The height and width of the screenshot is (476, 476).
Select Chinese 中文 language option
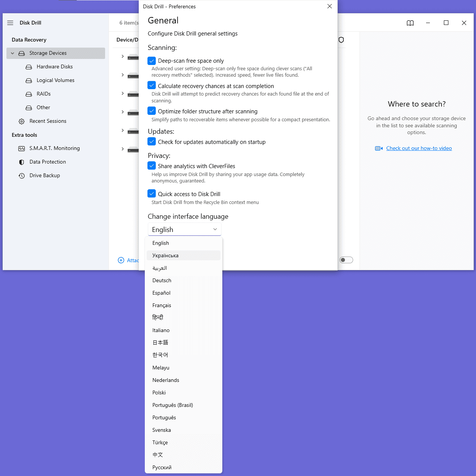183,455
